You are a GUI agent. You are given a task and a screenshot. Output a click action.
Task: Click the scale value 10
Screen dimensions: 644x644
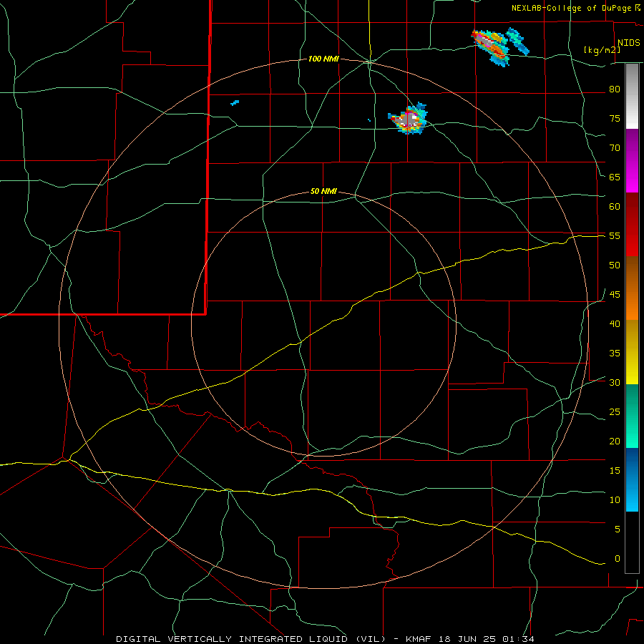[615, 500]
